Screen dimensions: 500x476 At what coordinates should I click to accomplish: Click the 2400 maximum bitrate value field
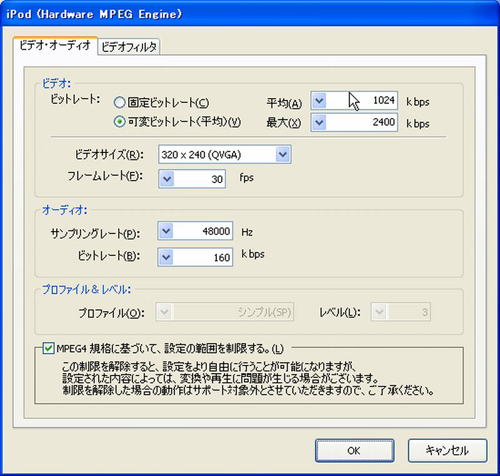pyautogui.click(x=361, y=122)
